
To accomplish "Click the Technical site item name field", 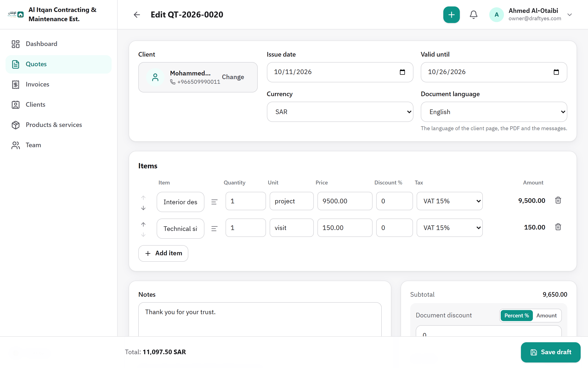I will tap(180, 229).
